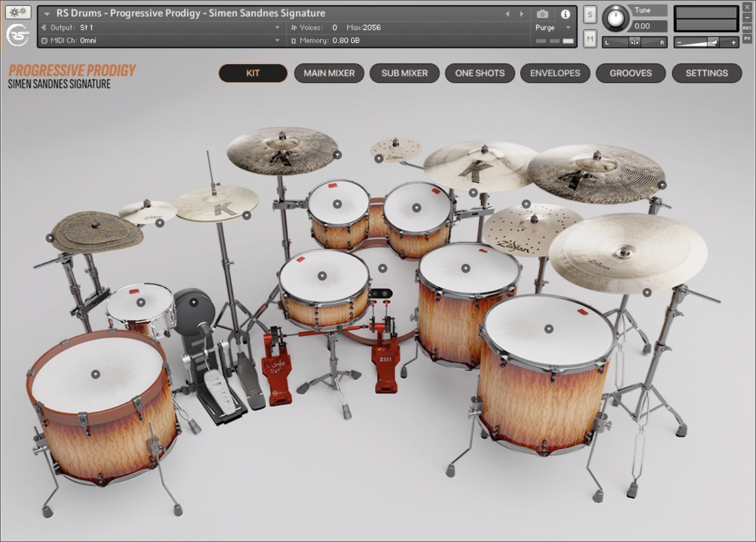Open the wrench edit-mode icon
Screen dimensions: 756x542
(18, 12)
